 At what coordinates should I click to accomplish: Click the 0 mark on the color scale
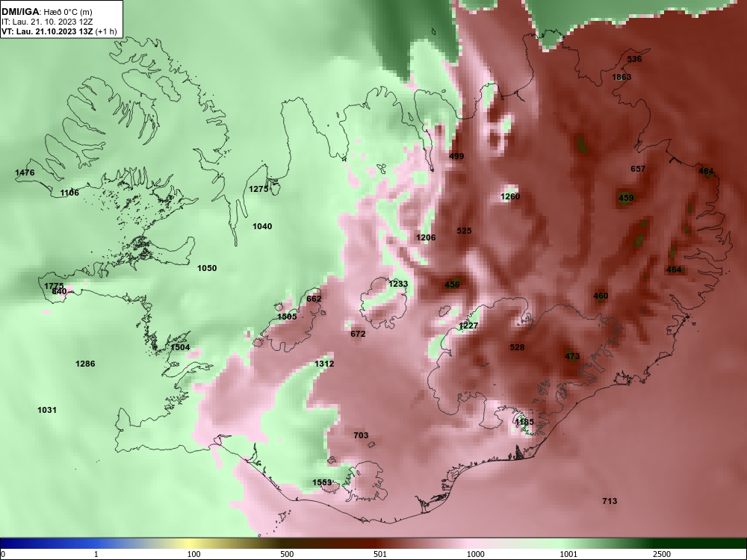tap(3, 554)
